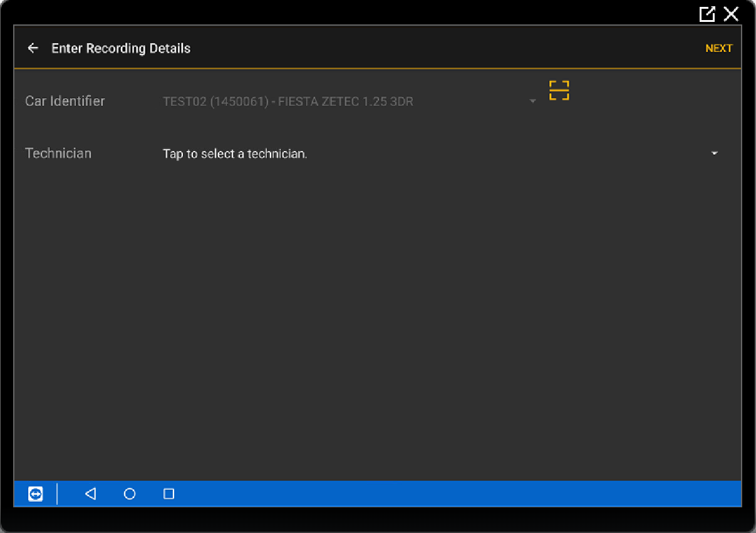
Task: Go back using the header arrow
Action: pos(33,48)
